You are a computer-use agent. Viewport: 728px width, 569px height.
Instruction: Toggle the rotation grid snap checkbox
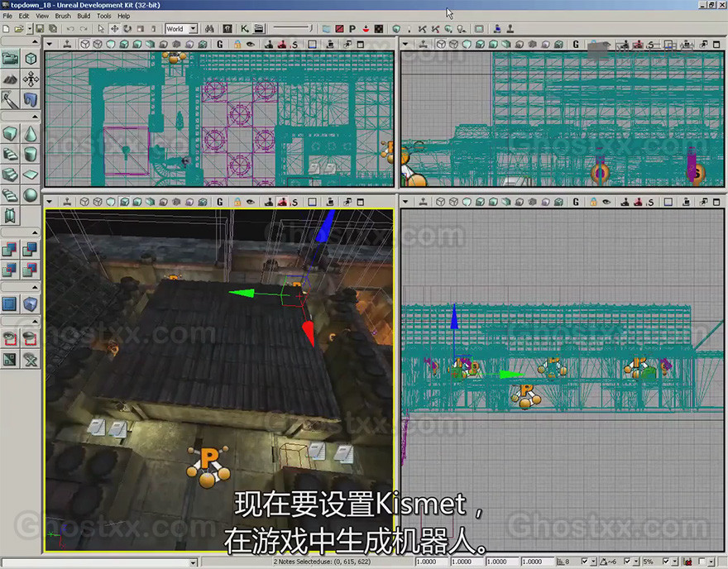tap(627, 562)
